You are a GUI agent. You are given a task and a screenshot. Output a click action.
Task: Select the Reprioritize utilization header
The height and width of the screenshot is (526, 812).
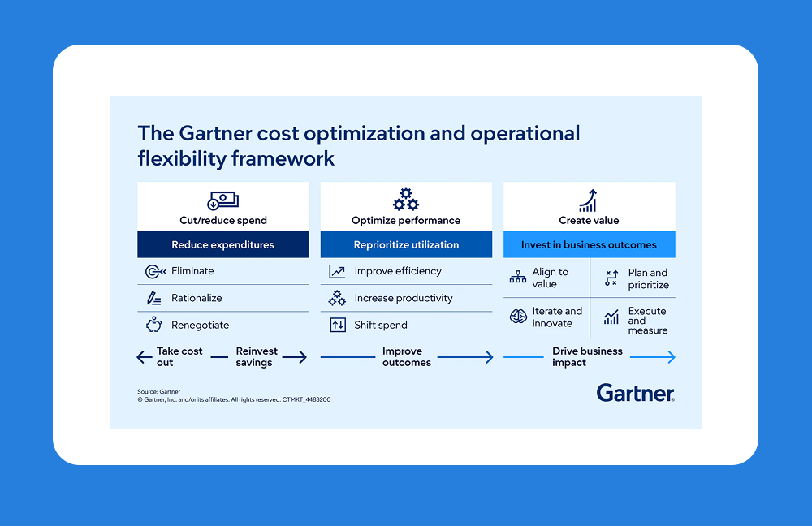407,244
